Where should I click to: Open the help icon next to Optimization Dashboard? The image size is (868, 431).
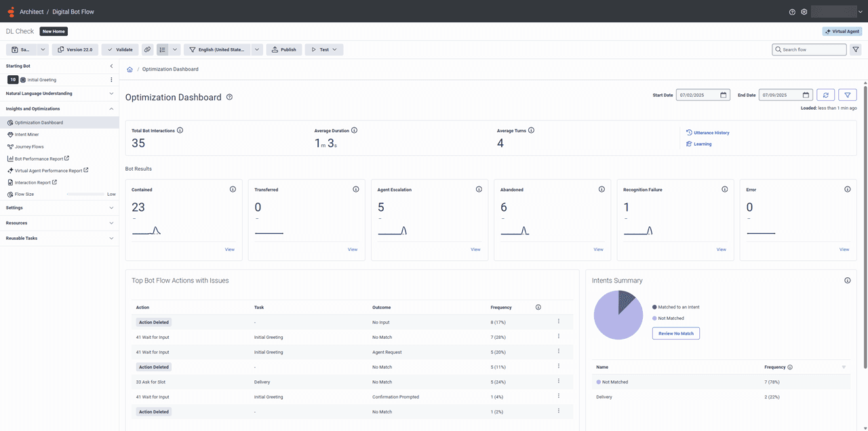pos(229,97)
